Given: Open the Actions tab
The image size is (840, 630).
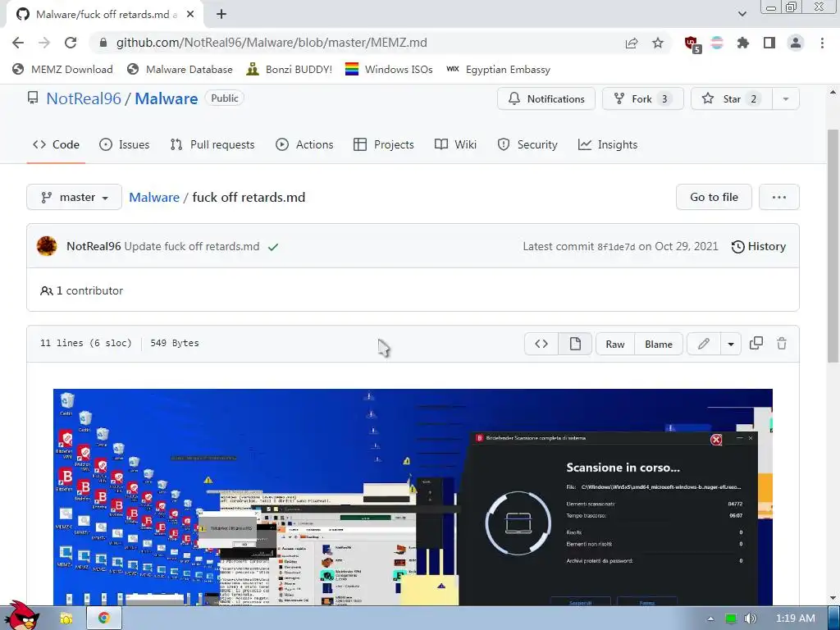Looking at the screenshot, I should point(304,144).
